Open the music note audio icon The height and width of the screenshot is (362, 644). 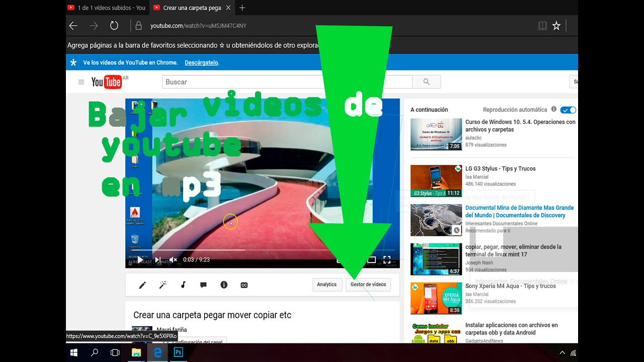(183, 285)
